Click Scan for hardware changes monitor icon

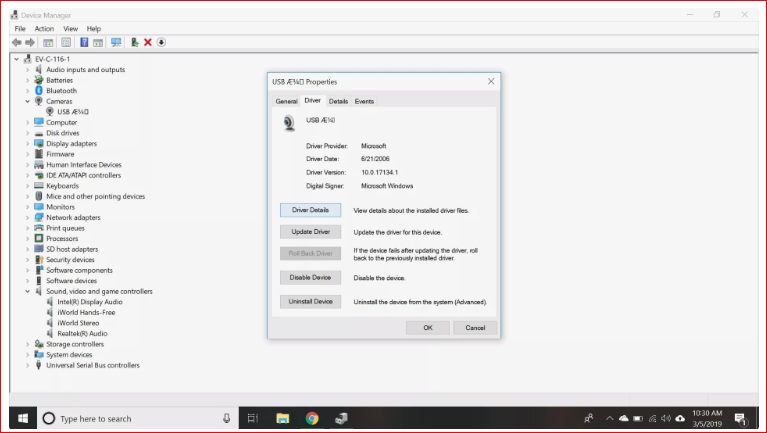click(x=116, y=43)
